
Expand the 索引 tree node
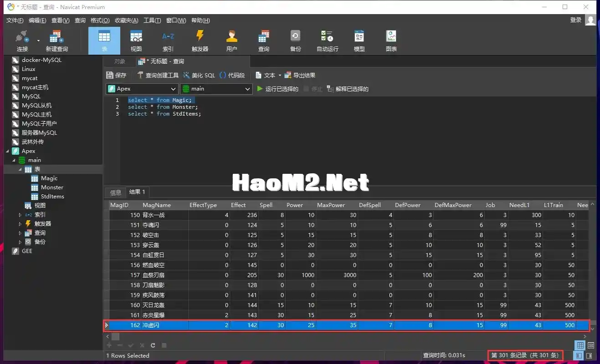(20, 215)
